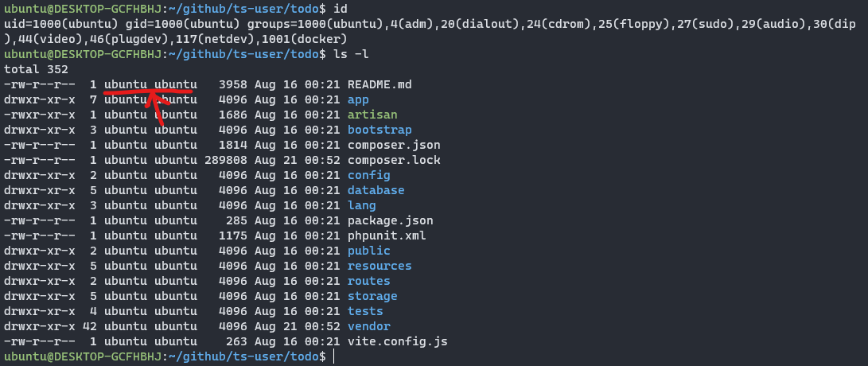Image resolution: width=868 pixels, height=366 pixels.
Task: Select the lang directory entry
Action: pos(361,205)
